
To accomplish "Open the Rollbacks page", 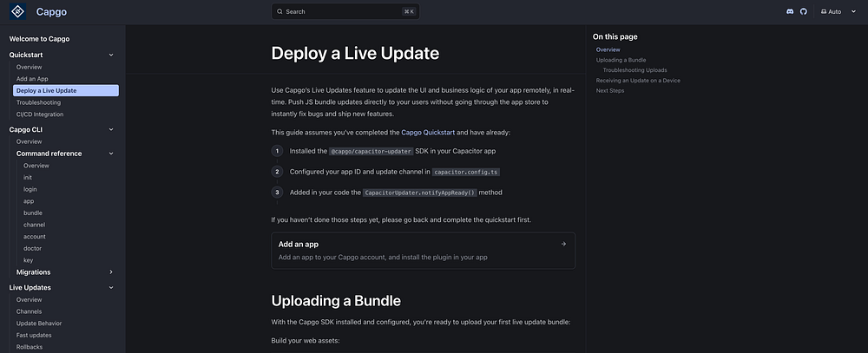I will point(30,347).
